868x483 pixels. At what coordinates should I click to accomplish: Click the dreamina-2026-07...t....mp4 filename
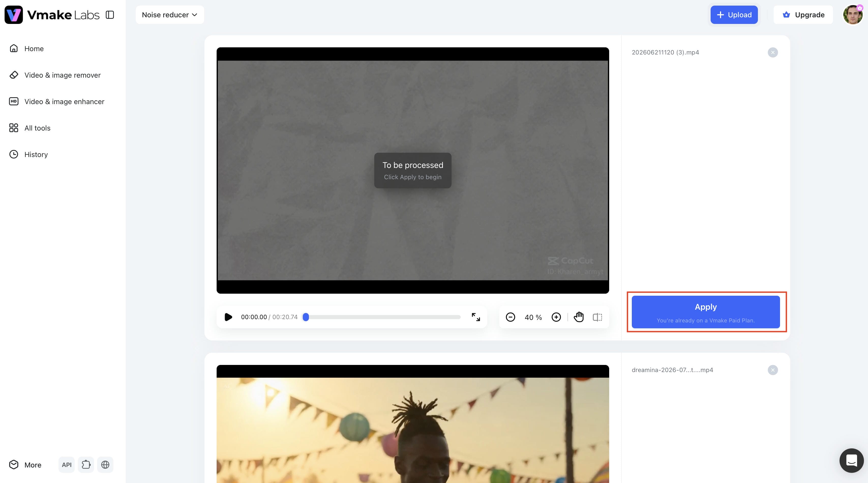point(672,370)
